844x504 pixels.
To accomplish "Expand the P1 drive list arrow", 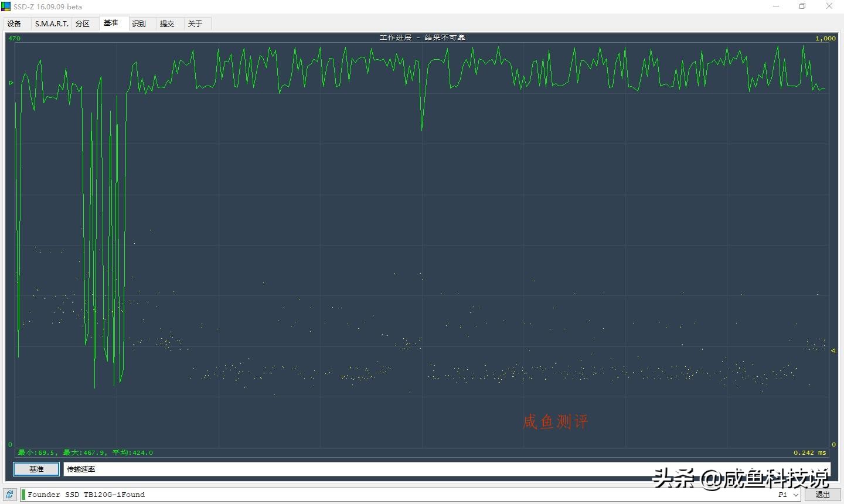I will 795,495.
